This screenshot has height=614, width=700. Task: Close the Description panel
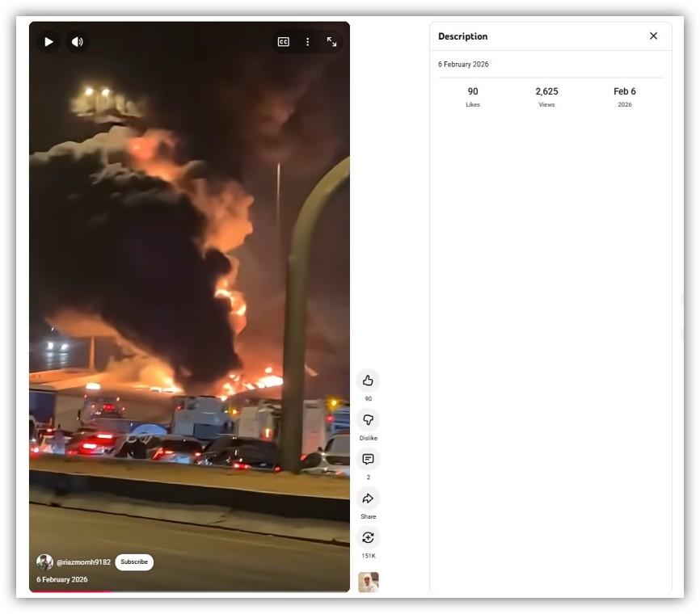[653, 36]
